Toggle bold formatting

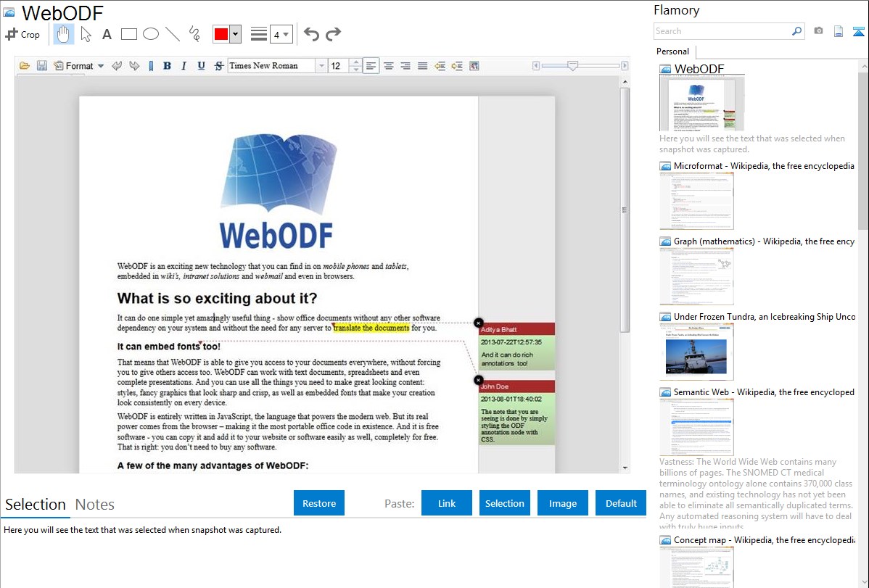click(x=167, y=66)
